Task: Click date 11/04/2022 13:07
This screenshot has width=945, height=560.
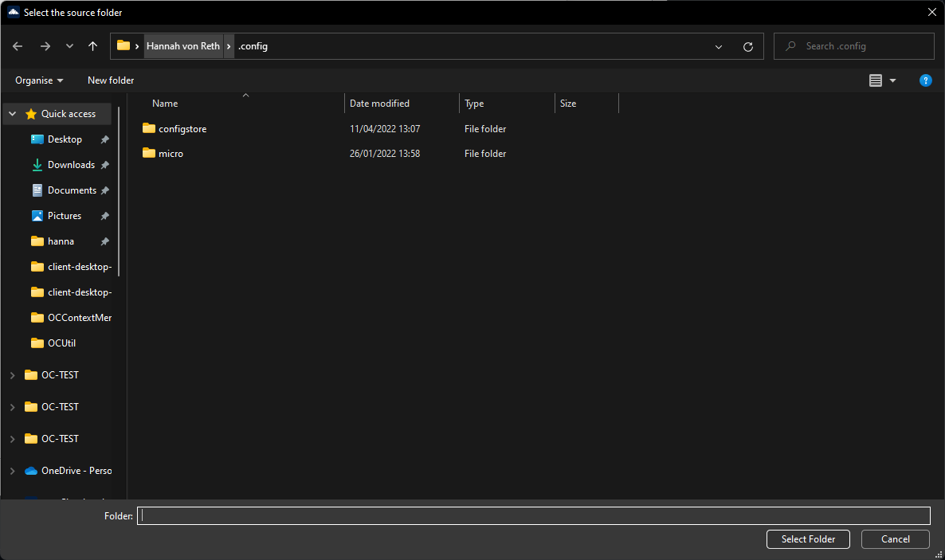Action: pyautogui.click(x=385, y=129)
